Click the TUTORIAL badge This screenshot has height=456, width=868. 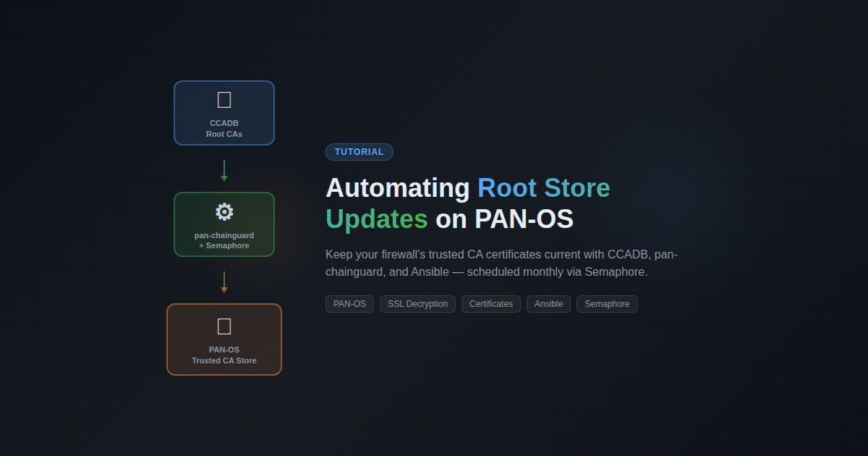359,152
